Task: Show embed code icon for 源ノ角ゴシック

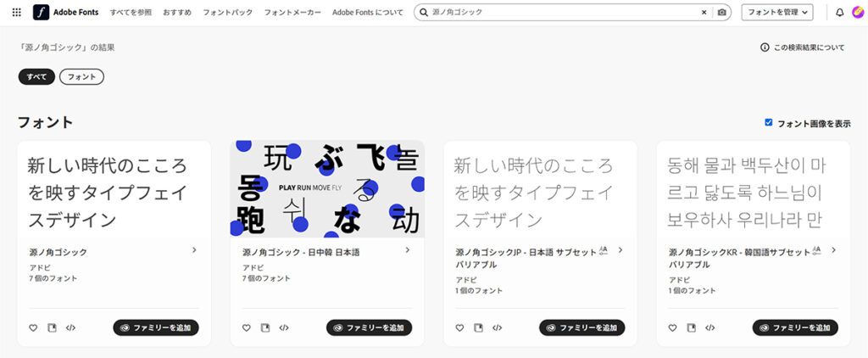Action: [71, 328]
